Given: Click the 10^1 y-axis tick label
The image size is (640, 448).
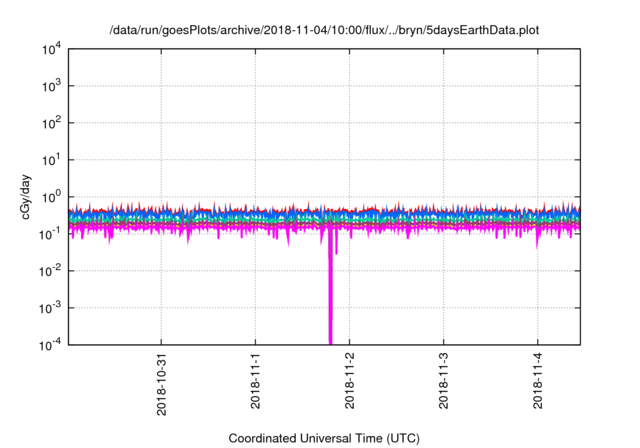Looking at the screenshot, I should (x=51, y=160).
